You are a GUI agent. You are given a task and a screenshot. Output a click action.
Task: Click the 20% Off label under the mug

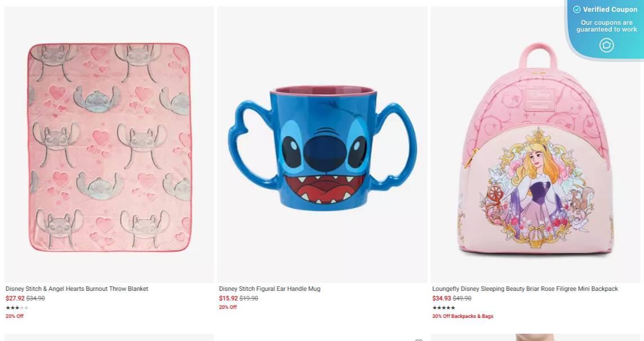228,307
